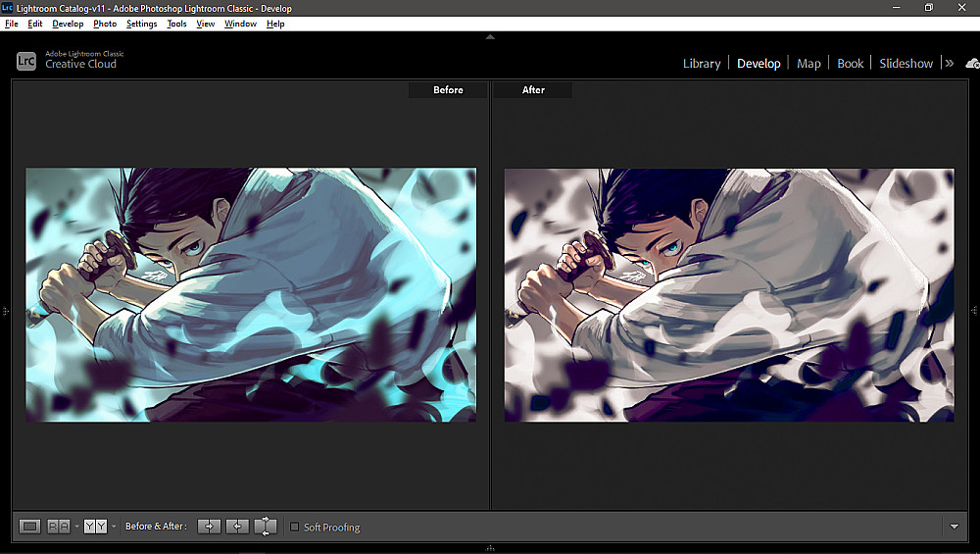Minimize the Lightroom window
980x554 pixels.
[897, 8]
